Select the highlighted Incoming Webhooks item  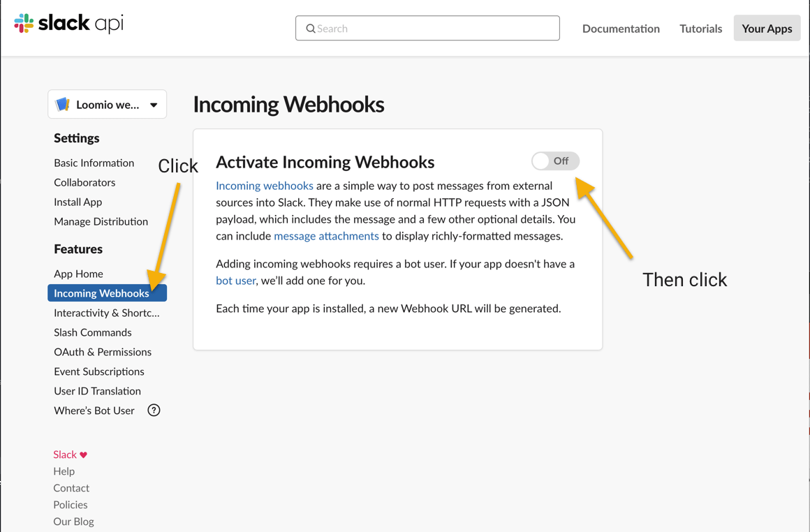pyautogui.click(x=107, y=293)
